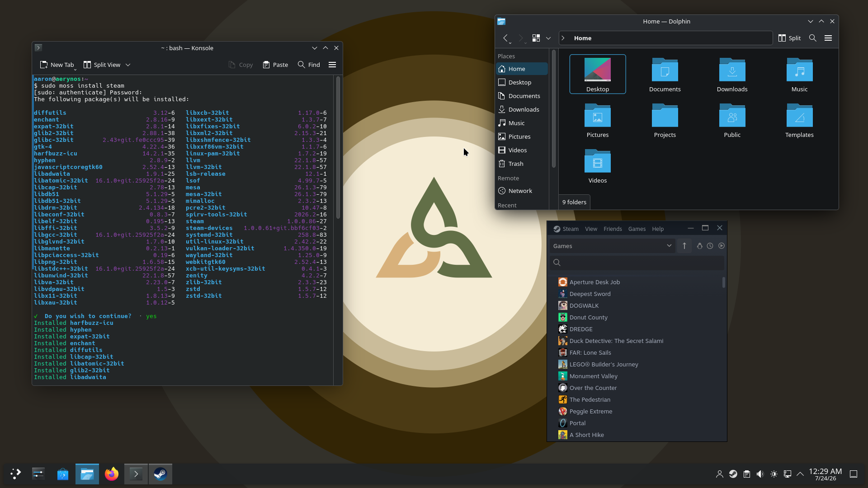Viewport: 868px width, 488px height.
Task: Select the Public folder in Dolphin
Action: [732, 120]
